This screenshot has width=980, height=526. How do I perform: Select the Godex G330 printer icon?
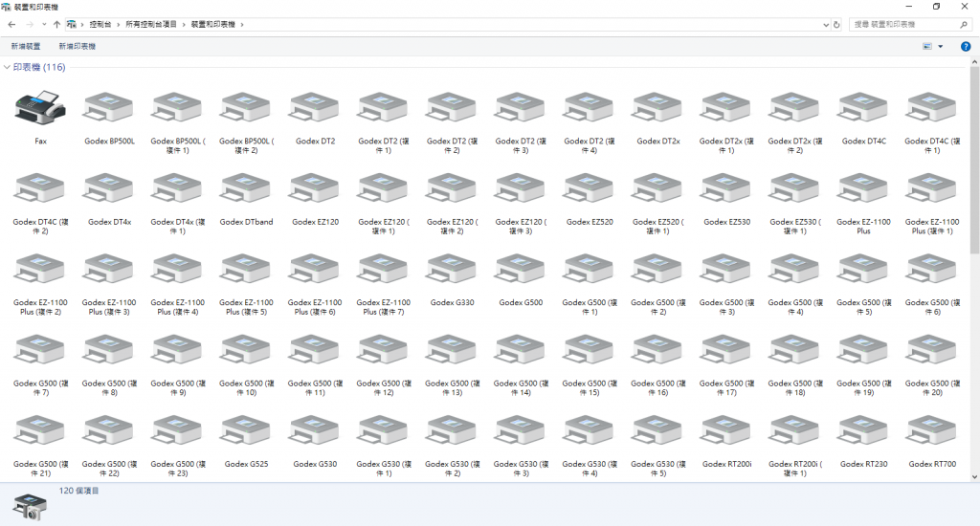[452, 269]
